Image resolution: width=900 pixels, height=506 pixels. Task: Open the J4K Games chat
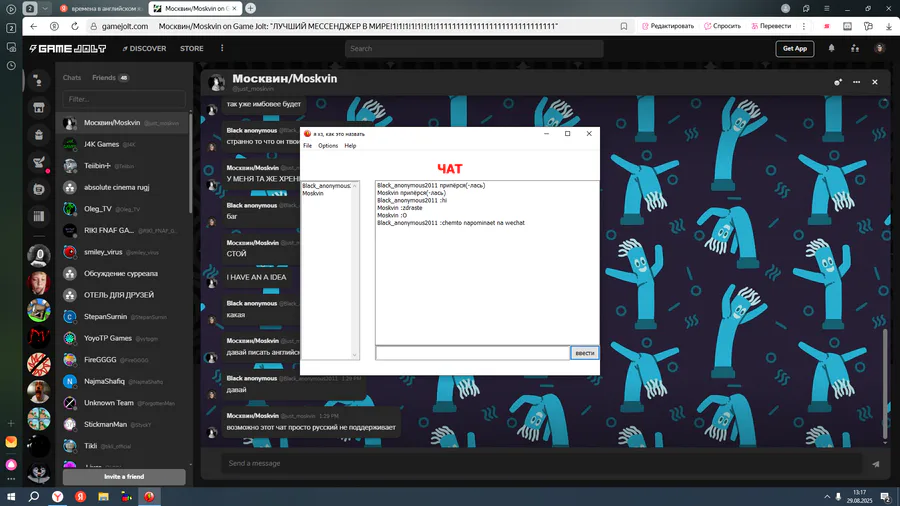coord(124,145)
